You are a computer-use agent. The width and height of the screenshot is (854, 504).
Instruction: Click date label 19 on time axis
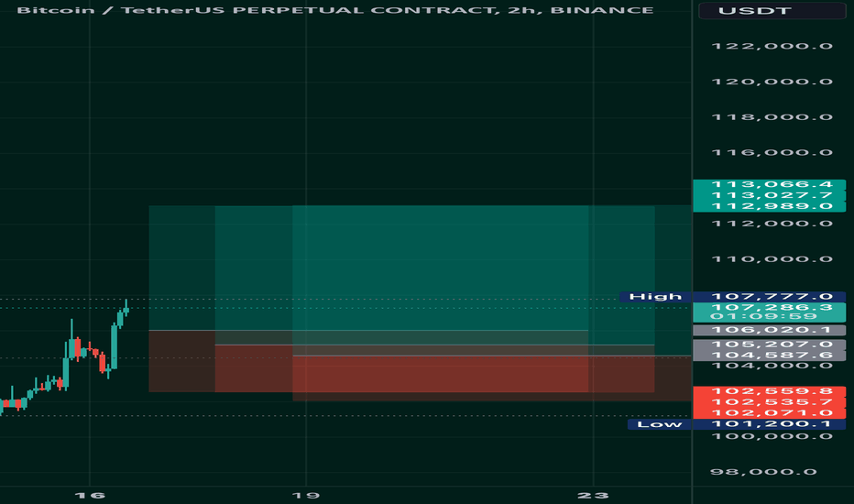(x=305, y=495)
